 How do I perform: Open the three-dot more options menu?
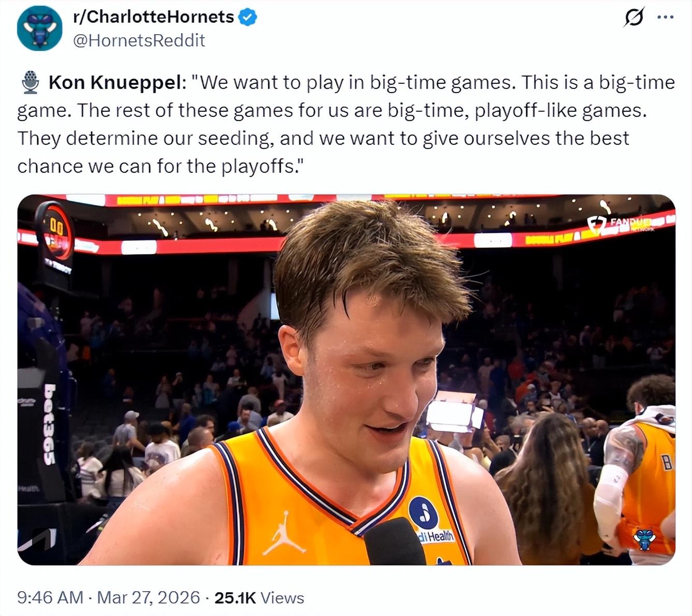[665, 18]
